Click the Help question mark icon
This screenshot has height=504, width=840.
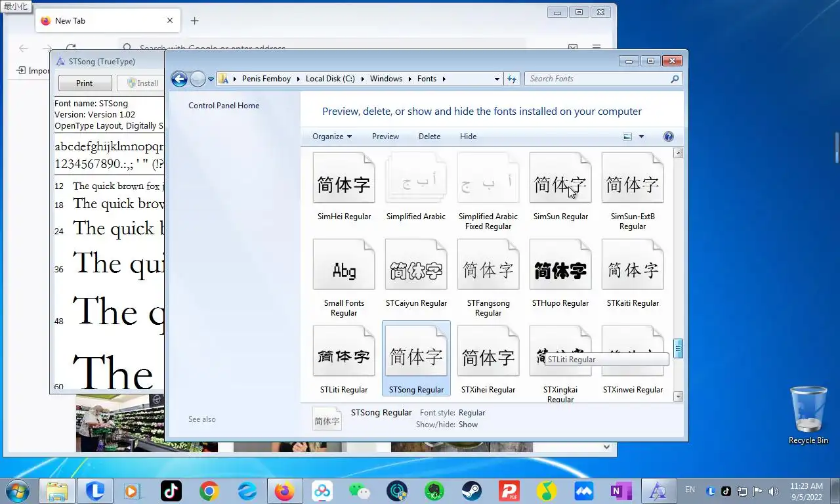(669, 136)
